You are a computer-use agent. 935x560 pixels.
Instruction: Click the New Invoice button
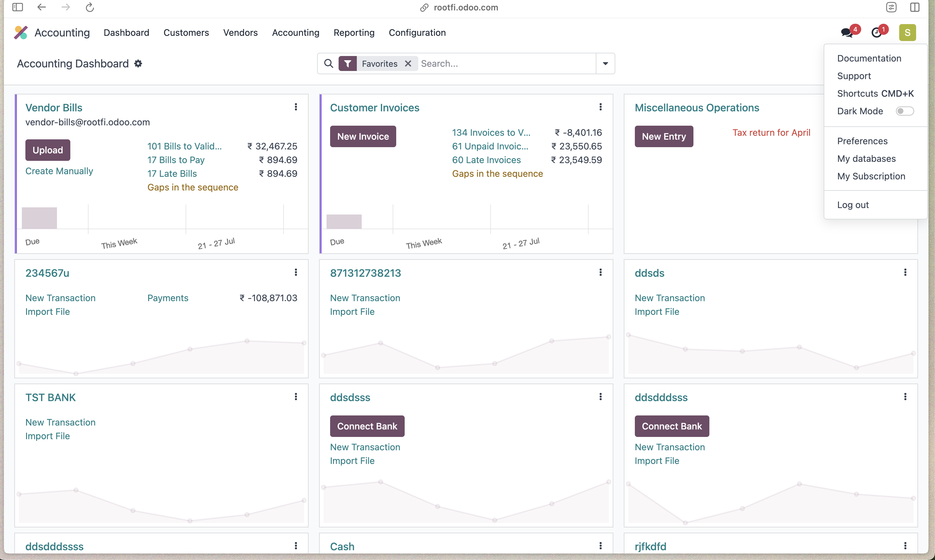pos(363,136)
